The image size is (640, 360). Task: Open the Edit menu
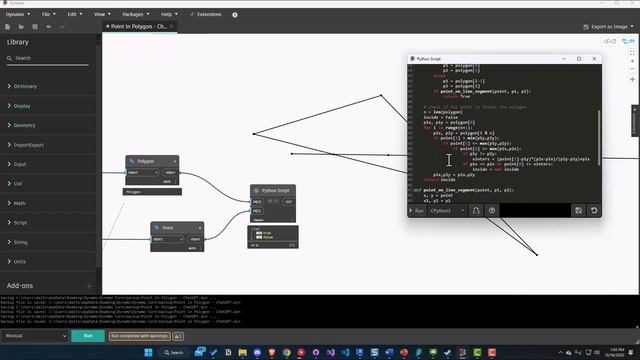(x=75, y=14)
